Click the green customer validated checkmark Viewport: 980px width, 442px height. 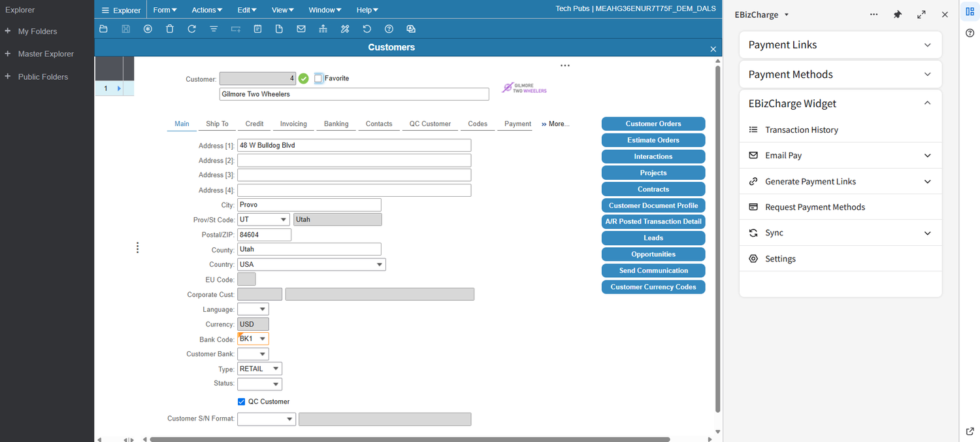coord(303,78)
